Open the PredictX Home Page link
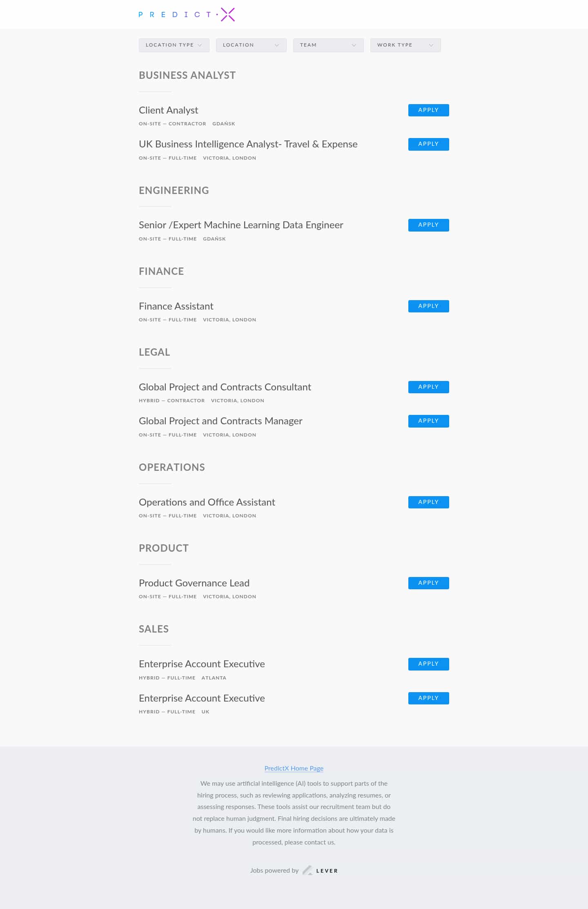Viewport: 588px width, 909px height. tap(294, 768)
